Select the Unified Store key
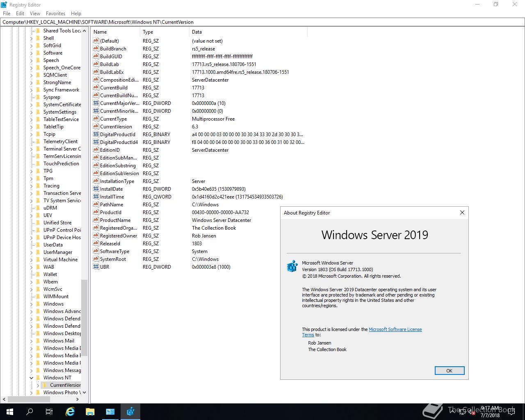Image resolution: width=525 pixels, height=420 pixels. [57, 222]
